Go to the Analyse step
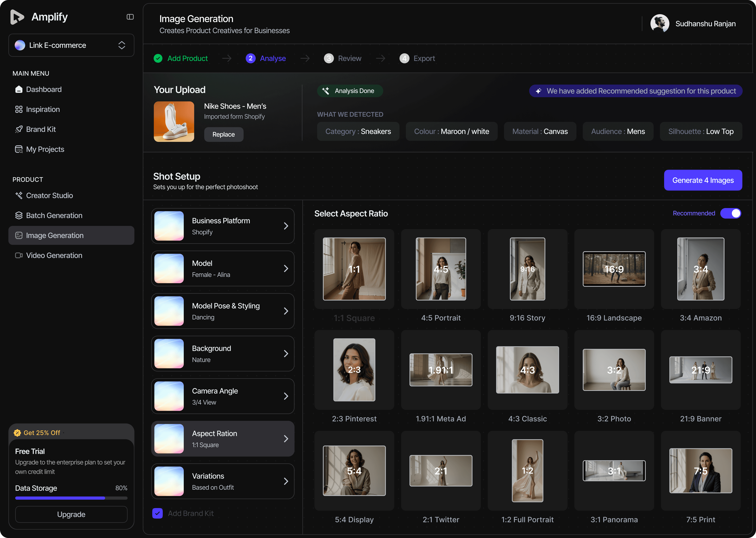The width and height of the screenshot is (756, 538). click(x=266, y=58)
